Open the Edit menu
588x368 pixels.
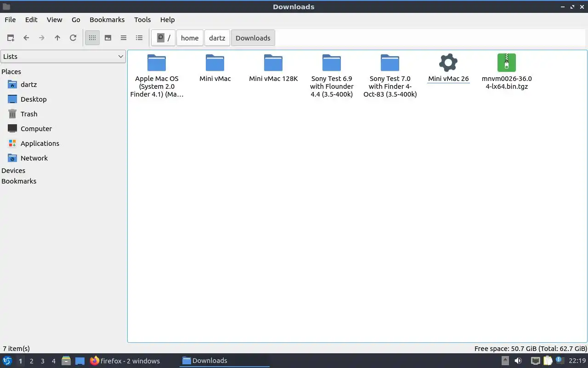[31, 20]
